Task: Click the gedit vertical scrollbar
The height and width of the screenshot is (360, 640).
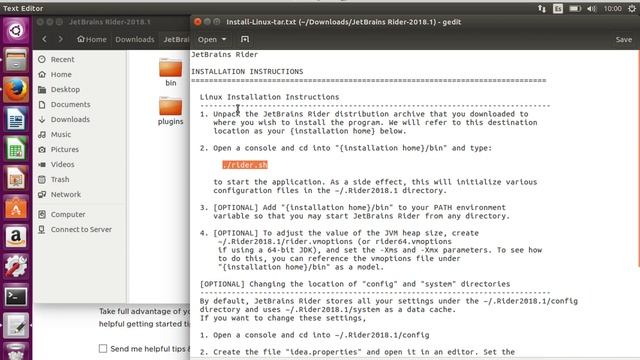Action: click(638, 159)
